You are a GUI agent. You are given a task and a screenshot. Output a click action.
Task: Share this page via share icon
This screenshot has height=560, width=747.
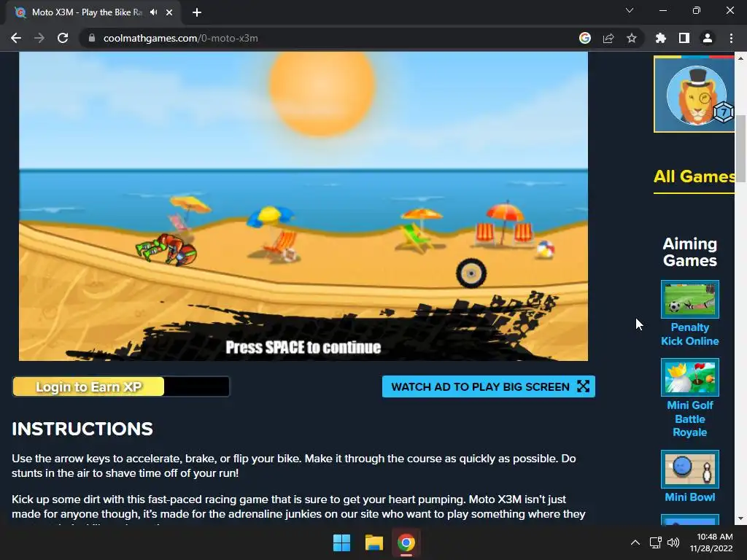click(608, 38)
